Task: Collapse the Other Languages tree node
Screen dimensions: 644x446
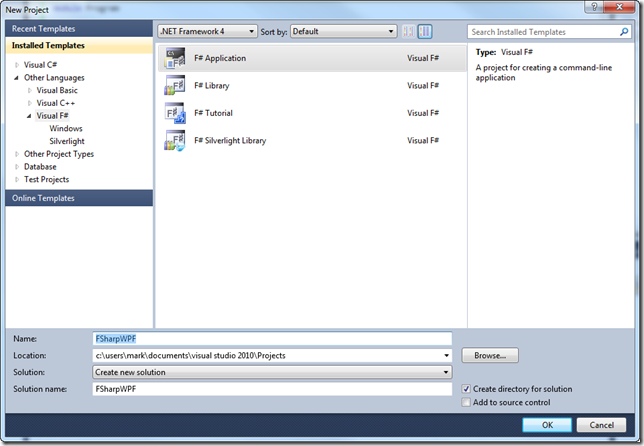Action: pos(17,78)
